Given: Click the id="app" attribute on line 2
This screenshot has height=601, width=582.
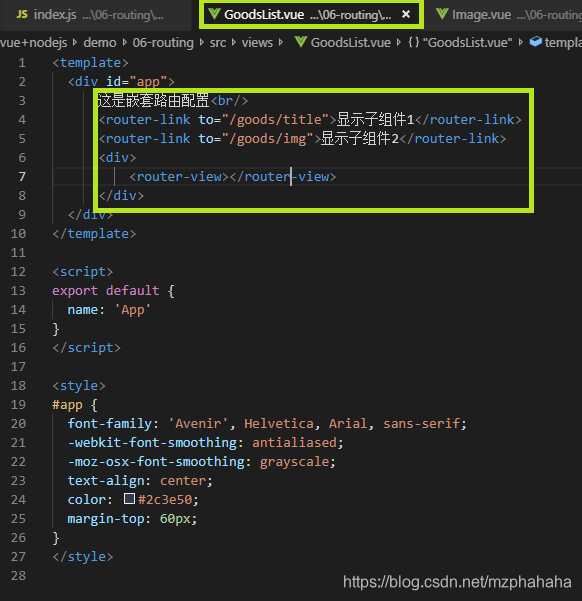Looking at the screenshot, I should click(x=136, y=82).
